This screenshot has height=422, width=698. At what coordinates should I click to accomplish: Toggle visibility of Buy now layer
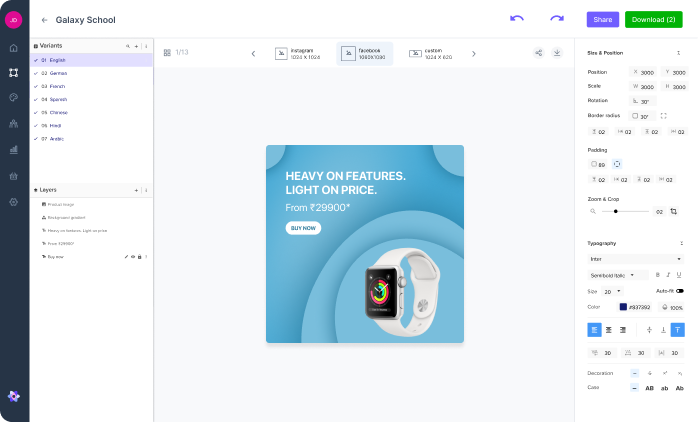[133, 257]
